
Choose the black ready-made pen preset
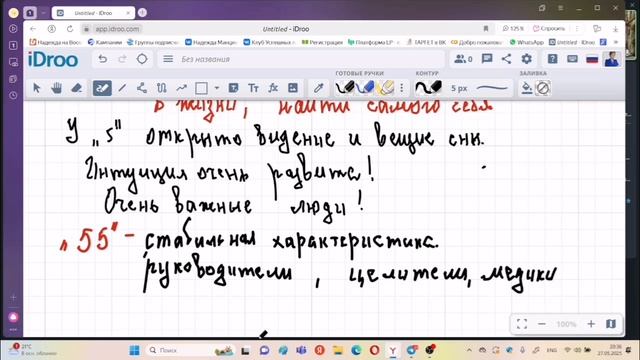(345, 87)
